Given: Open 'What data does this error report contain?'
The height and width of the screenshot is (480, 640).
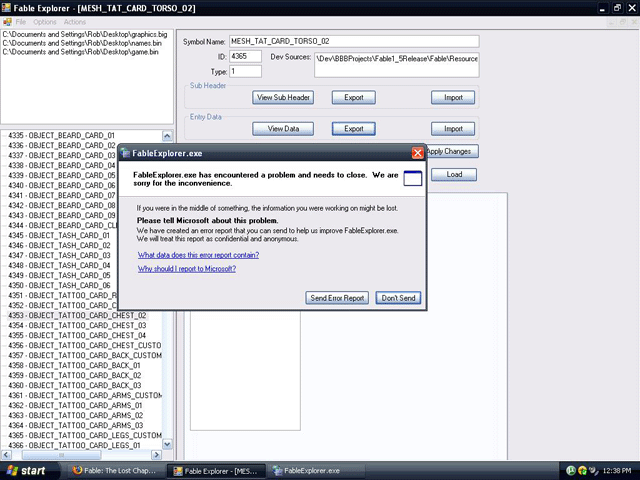Looking at the screenshot, I should pos(198,255).
